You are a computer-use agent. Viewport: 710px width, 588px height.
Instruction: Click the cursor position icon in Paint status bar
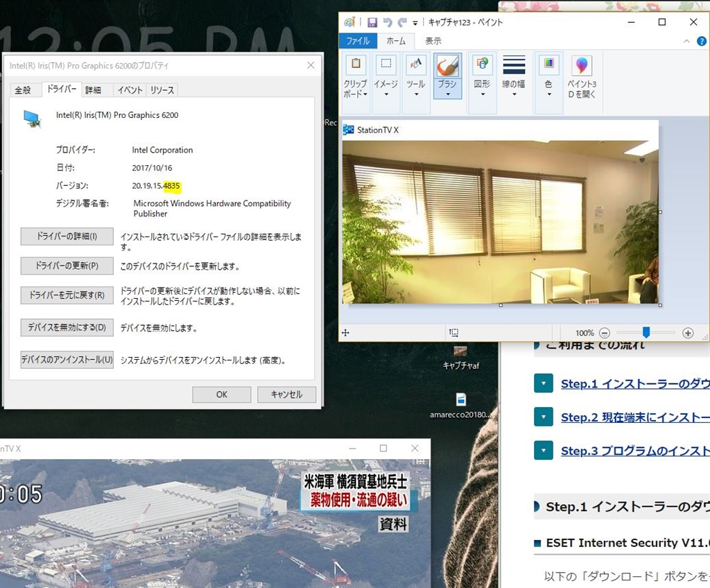(x=345, y=333)
